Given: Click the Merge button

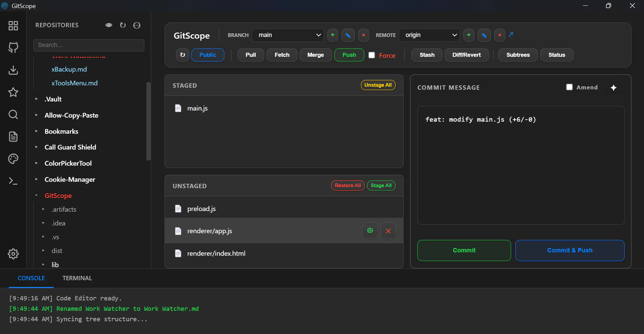Looking at the screenshot, I should point(315,55).
